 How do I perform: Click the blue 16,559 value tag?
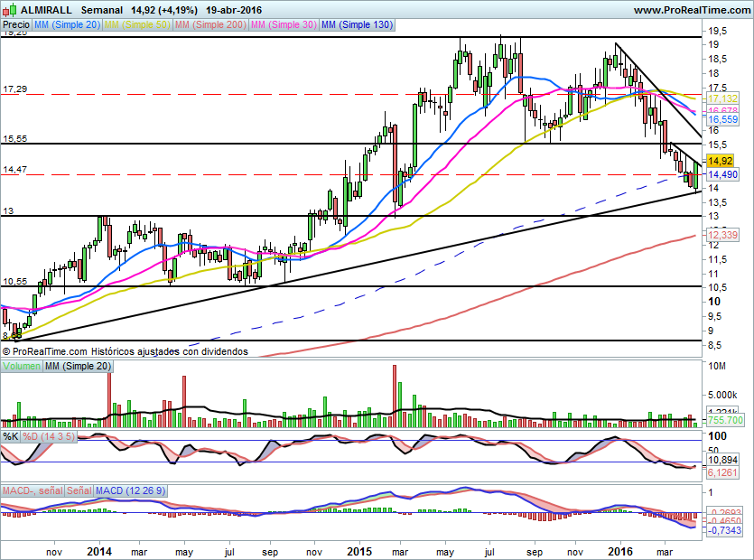722,119
